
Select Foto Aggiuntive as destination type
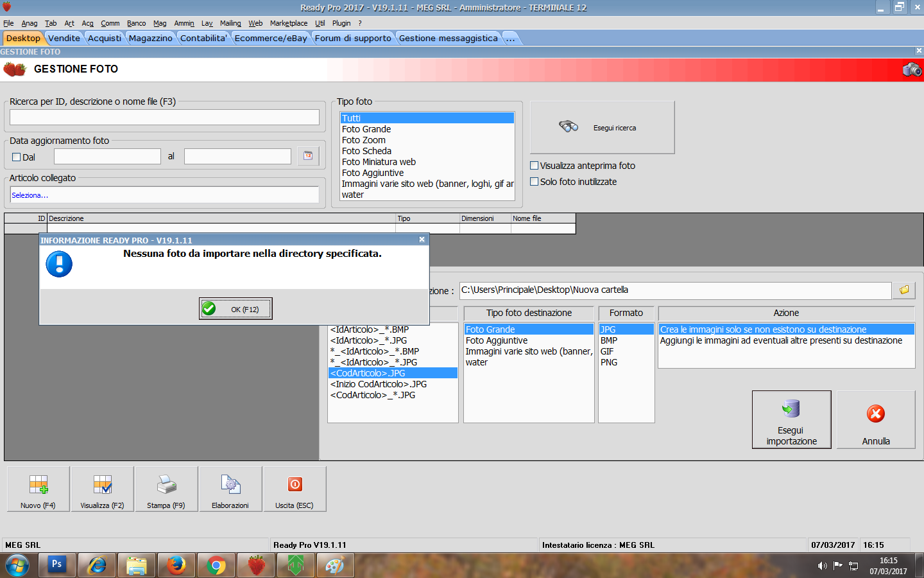pyautogui.click(x=529, y=340)
